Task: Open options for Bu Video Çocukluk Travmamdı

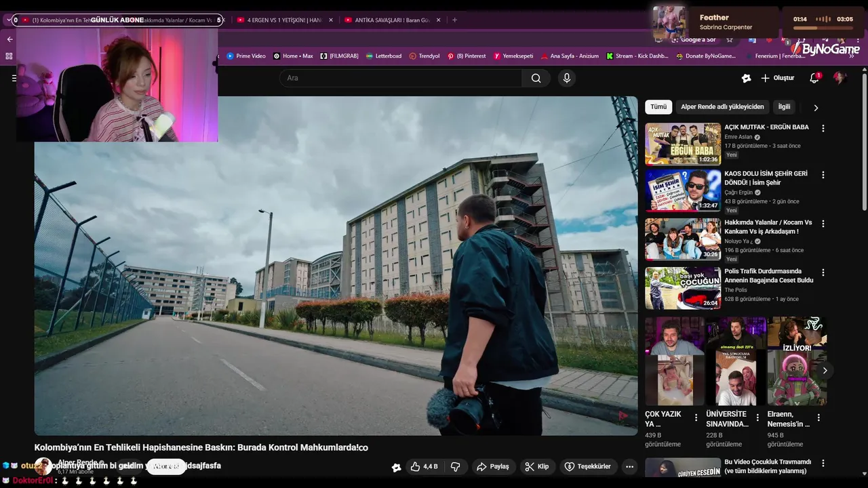Action: [823, 464]
